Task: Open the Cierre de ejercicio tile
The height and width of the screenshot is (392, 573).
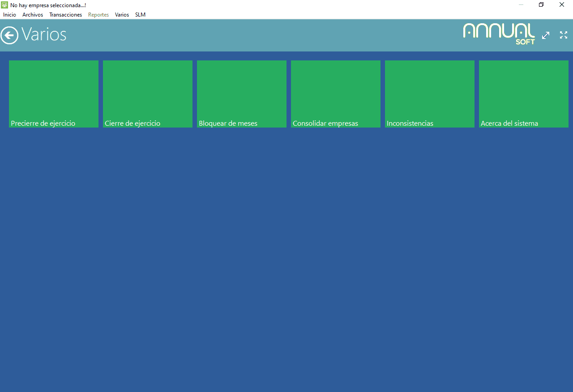Action: click(x=148, y=94)
